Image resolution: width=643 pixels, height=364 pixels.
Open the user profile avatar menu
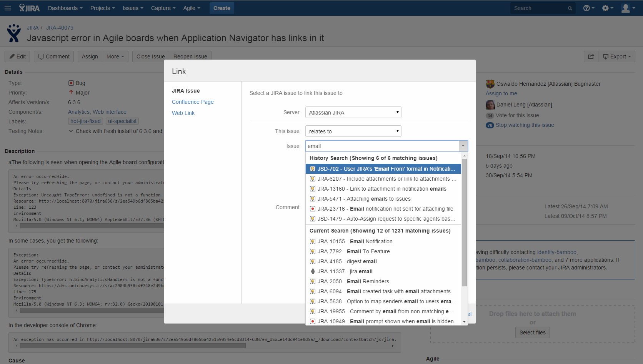628,8
